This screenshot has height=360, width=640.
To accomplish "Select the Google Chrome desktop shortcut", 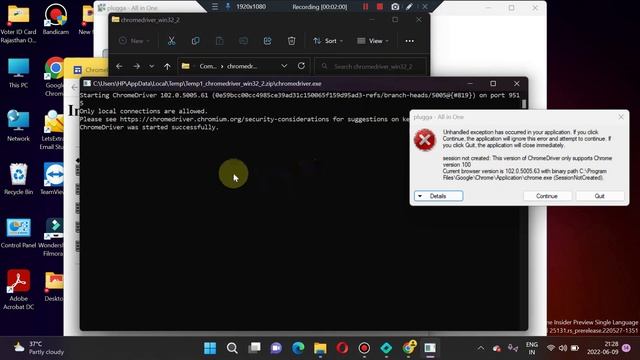I will pyautogui.click(x=54, y=77).
